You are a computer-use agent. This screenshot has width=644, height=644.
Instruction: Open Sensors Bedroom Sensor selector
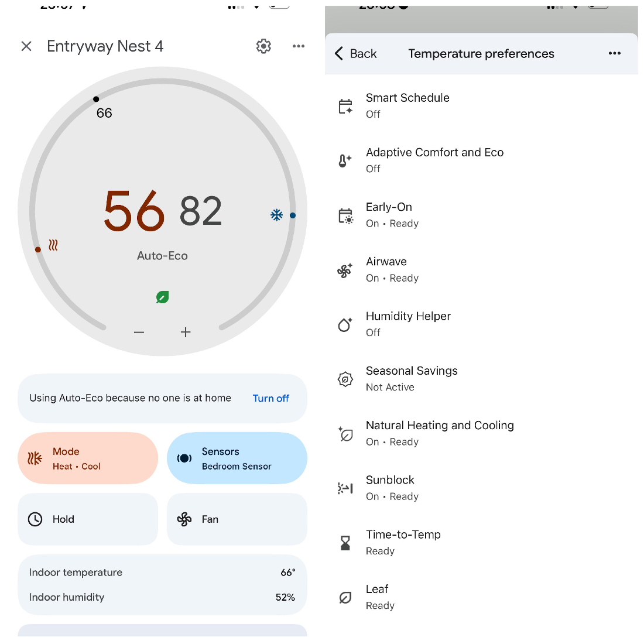pyautogui.click(x=237, y=458)
